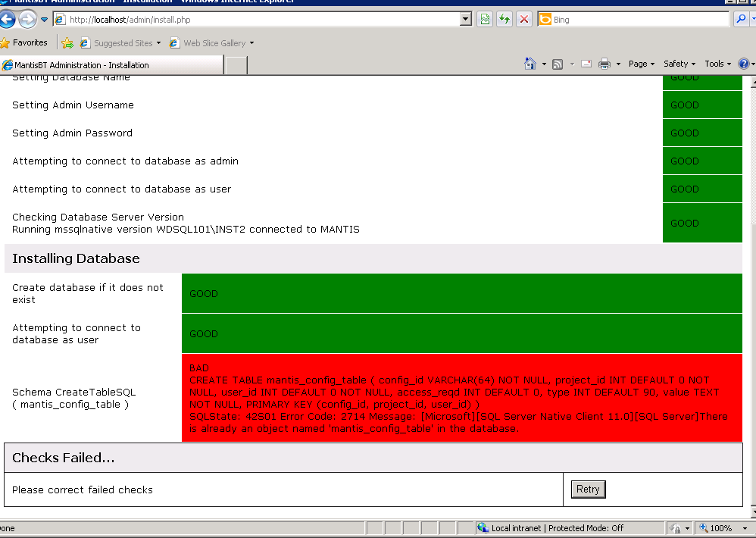
Task: Click the Add to Favorites Bar icon
Action: click(67, 43)
